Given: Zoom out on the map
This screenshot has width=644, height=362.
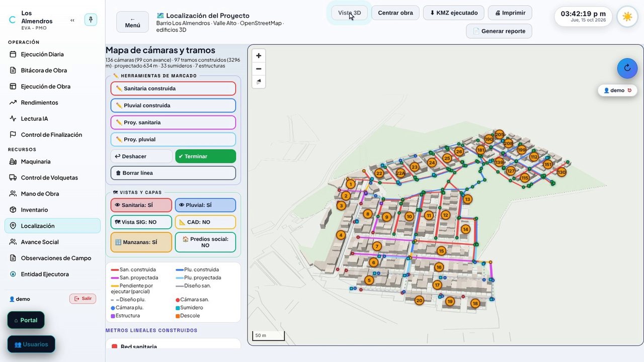Looking at the screenshot, I should (x=259, y=69).
